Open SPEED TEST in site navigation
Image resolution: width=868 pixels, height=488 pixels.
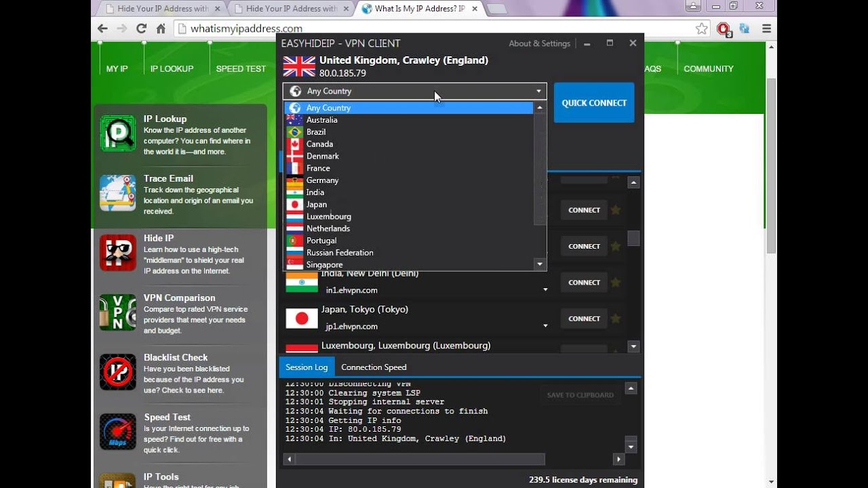pyautogui.click(x=241, y=69)
